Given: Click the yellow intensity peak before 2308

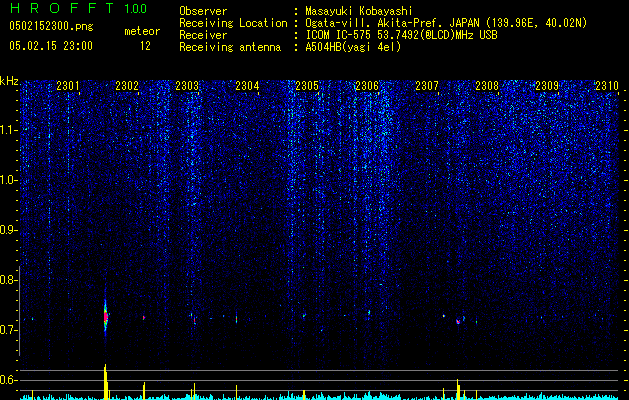Looking at the screenshot, I should click(x=458, y=389).
